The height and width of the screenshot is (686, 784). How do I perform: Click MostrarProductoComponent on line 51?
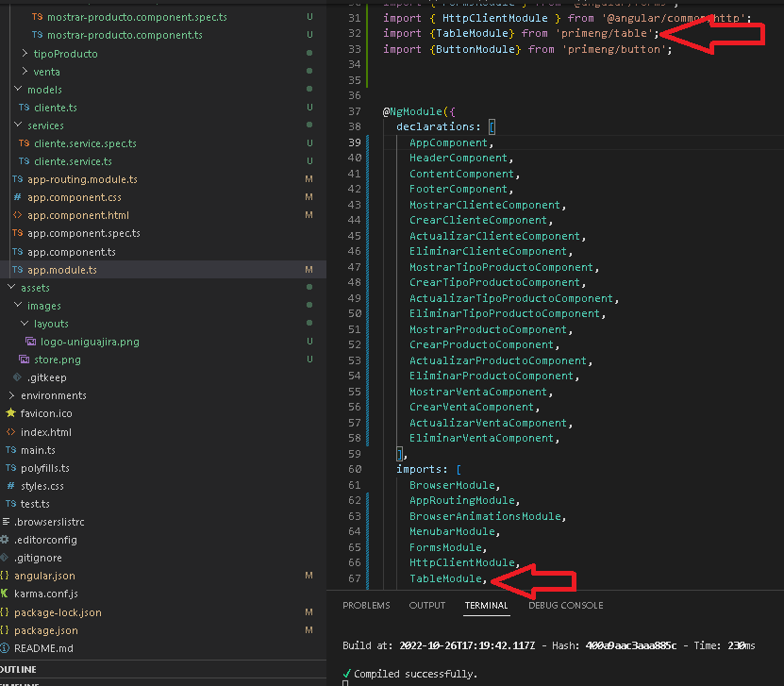coord(488,329)
